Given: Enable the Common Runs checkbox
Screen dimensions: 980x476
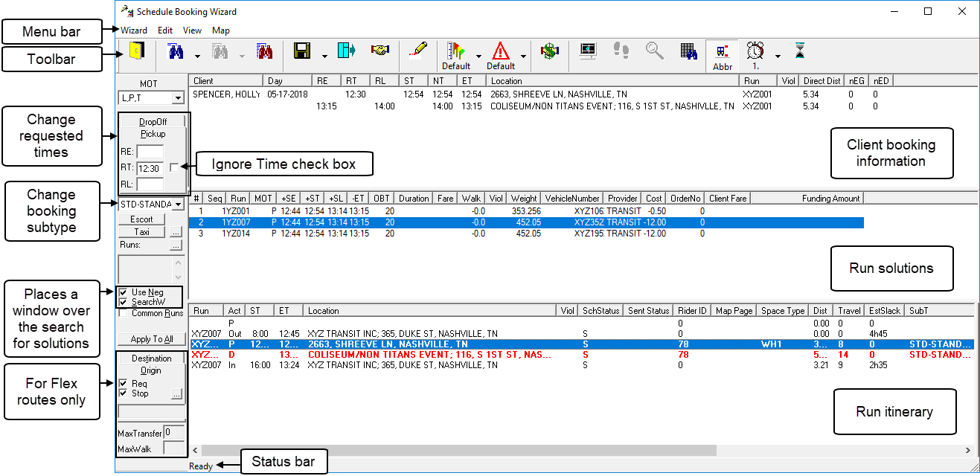Looking at the screenshot, I should 122,313.
